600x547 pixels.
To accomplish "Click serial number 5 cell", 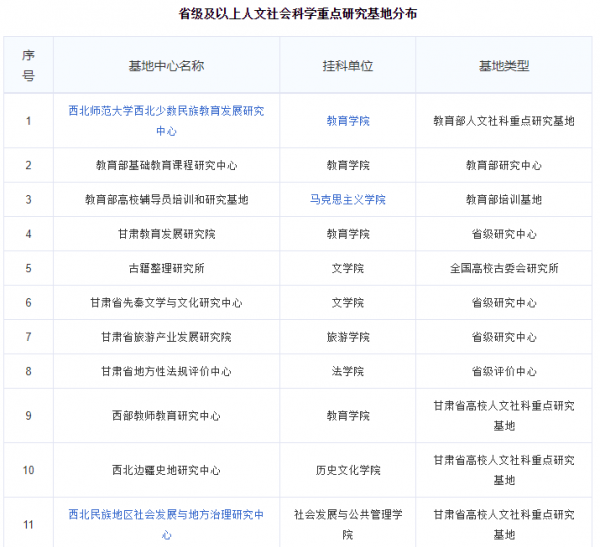I will 28,268.
